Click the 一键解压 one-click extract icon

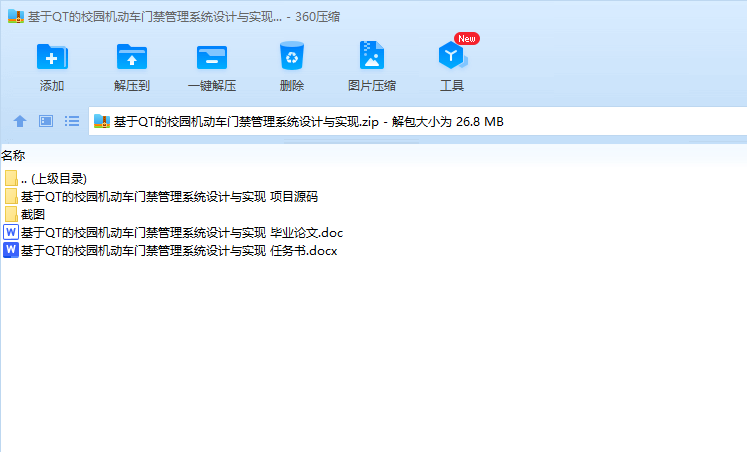(x=212, y=57)
